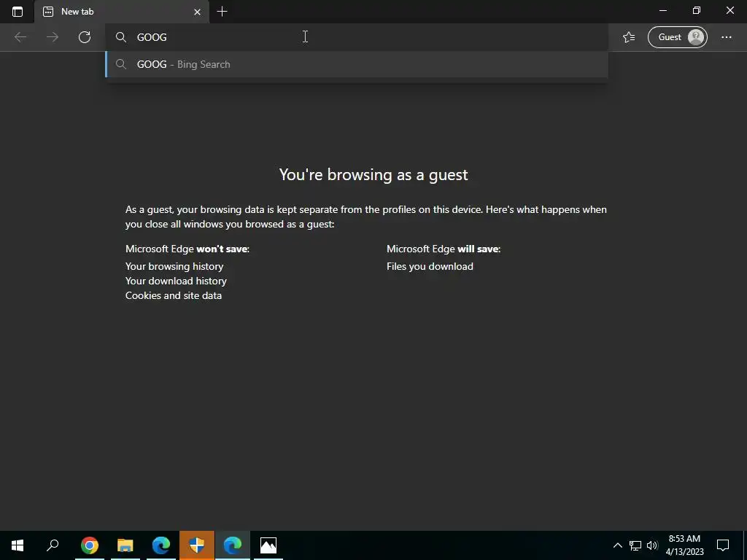Minimize the Edge window
Viewport: 747px width, 560px height.
tap(662, 10)
